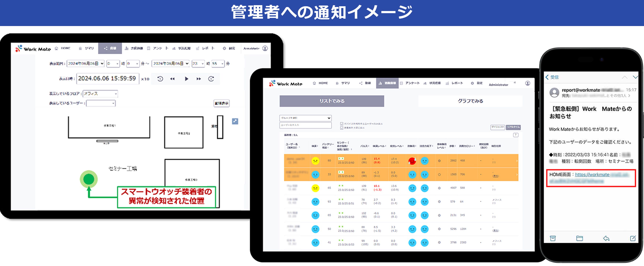Open HOME in the left tablet navigation
The image size is (644, 266).
click(x=63, y=48)
